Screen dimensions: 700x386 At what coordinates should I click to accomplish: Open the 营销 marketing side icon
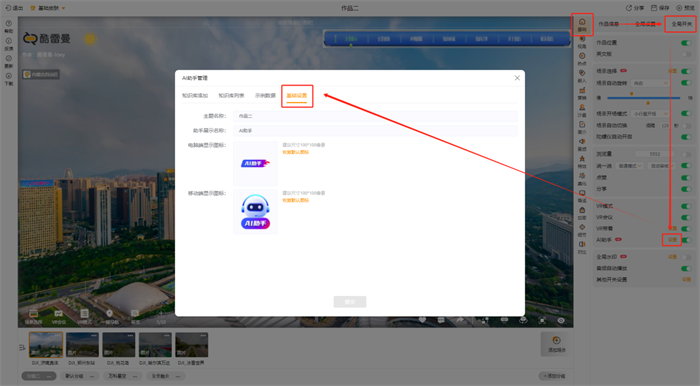pyautogui.click(x=582, y=93)
